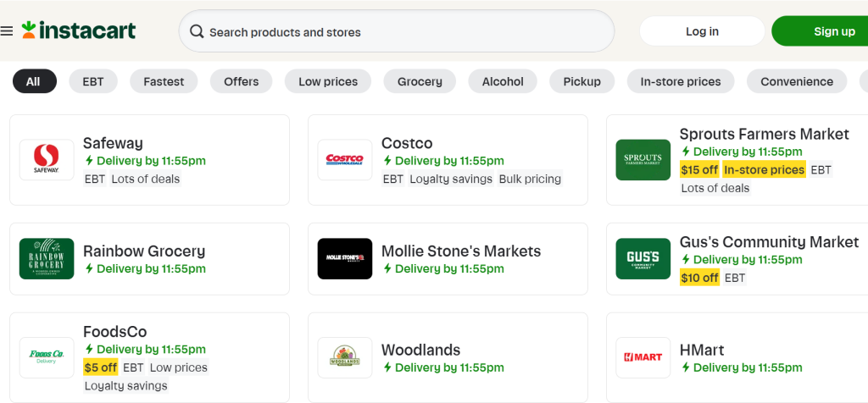Show the Pickup stores filter

point(581,81)
